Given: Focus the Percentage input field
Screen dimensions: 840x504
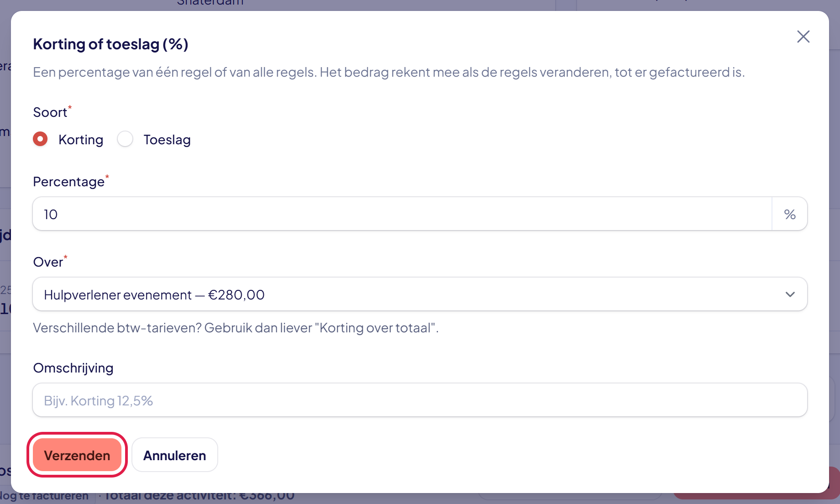Looking at the screenshot, I should (x=402, y=214).
